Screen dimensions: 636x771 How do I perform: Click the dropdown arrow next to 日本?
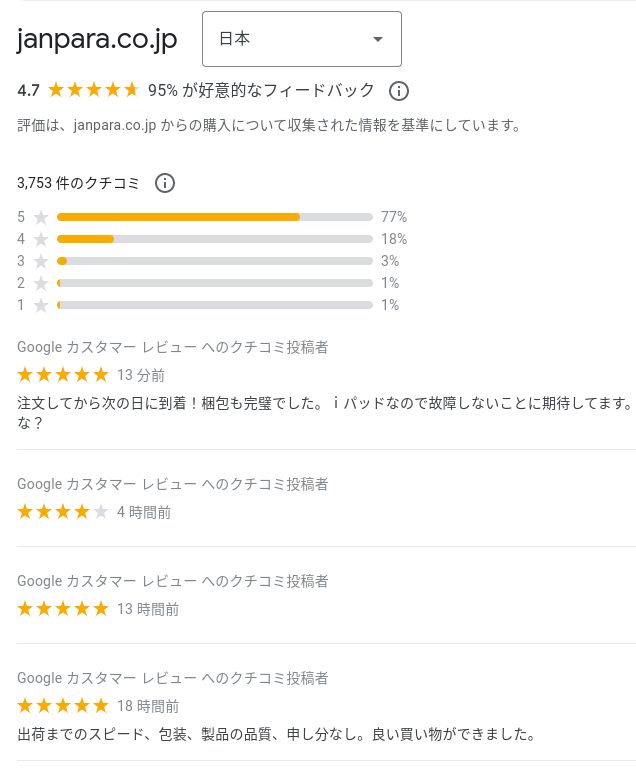[377, 39]
